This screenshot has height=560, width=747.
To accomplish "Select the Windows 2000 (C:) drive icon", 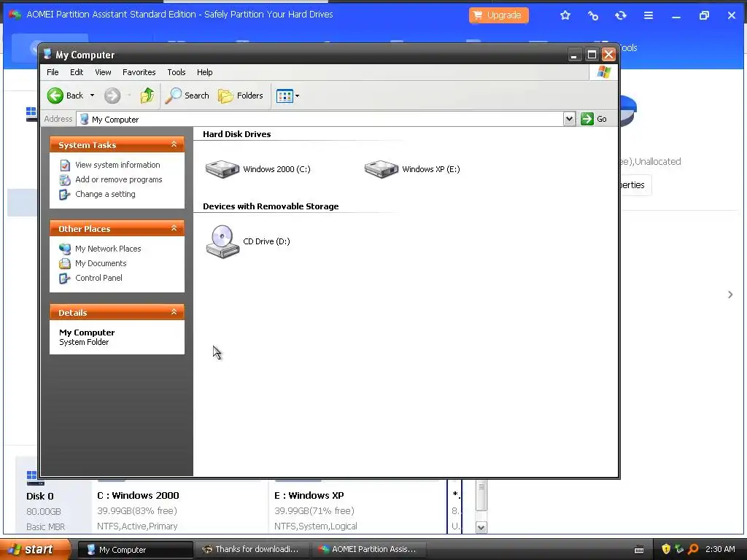I will [x=222, y=169].
